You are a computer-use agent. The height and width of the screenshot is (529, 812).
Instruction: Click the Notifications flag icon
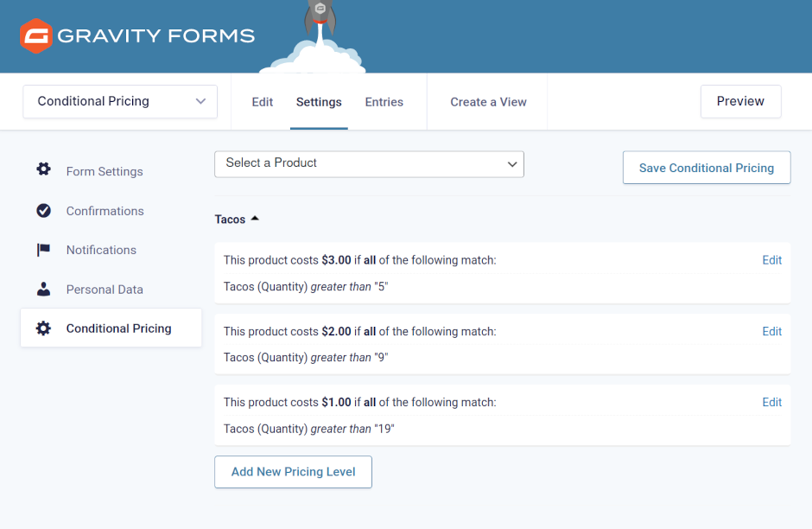click(x=43, y=250)
